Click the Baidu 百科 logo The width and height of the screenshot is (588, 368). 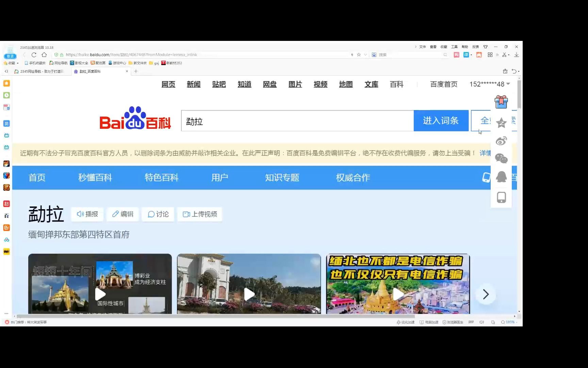[x=135, y=119]
